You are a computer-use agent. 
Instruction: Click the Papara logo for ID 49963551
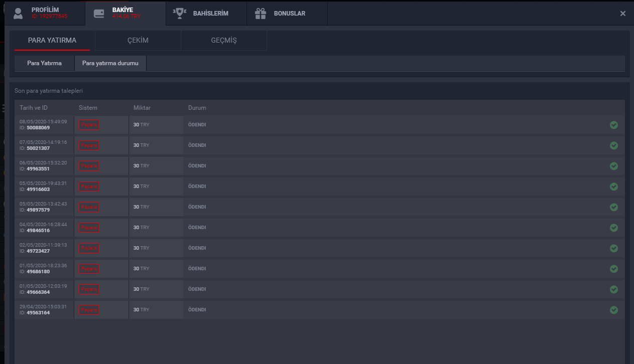coord(89,166)
